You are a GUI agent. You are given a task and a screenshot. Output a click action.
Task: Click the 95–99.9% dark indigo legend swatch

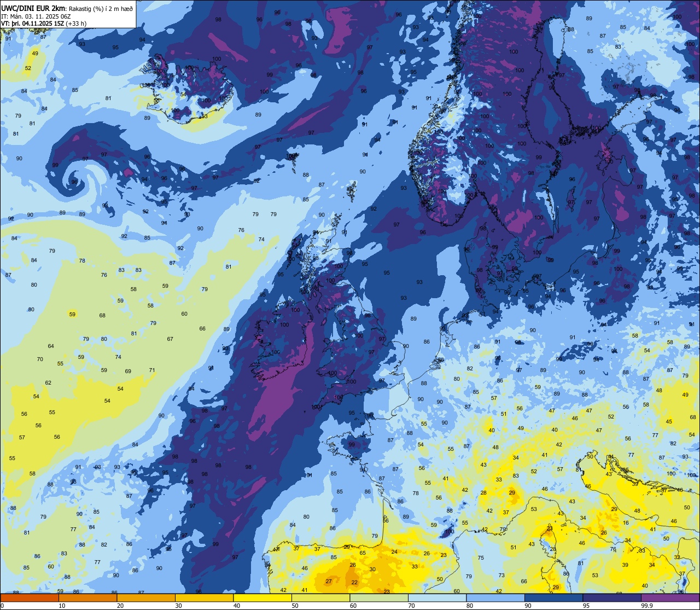pos(612,597)
